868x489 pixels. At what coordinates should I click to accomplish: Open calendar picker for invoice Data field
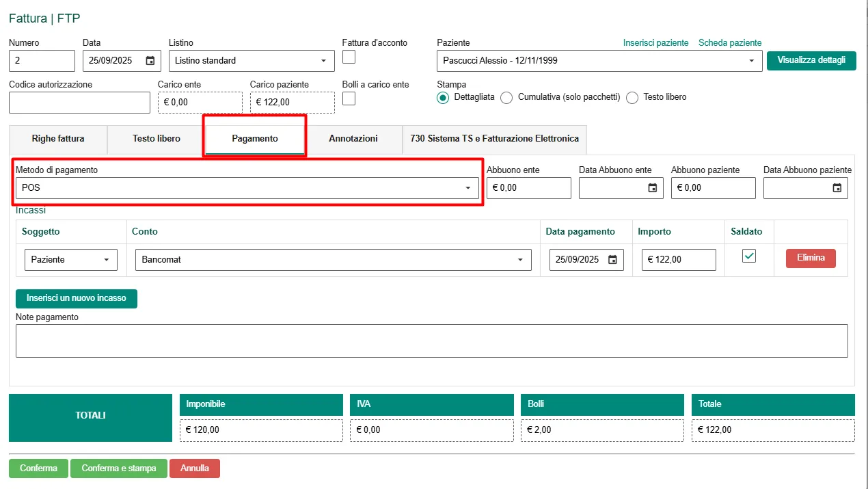coord(150,61)
